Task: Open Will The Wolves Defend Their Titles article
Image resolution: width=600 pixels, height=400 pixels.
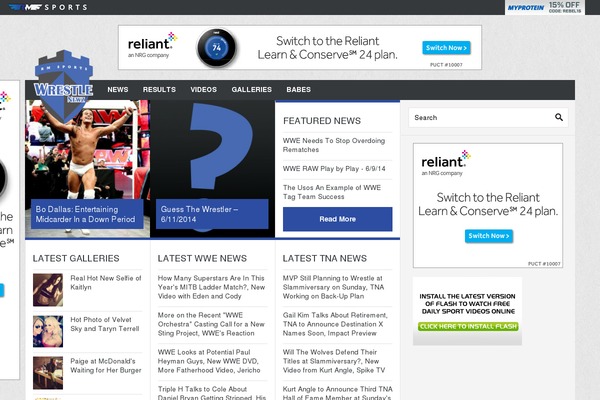Action: click(x=334, y=361)
